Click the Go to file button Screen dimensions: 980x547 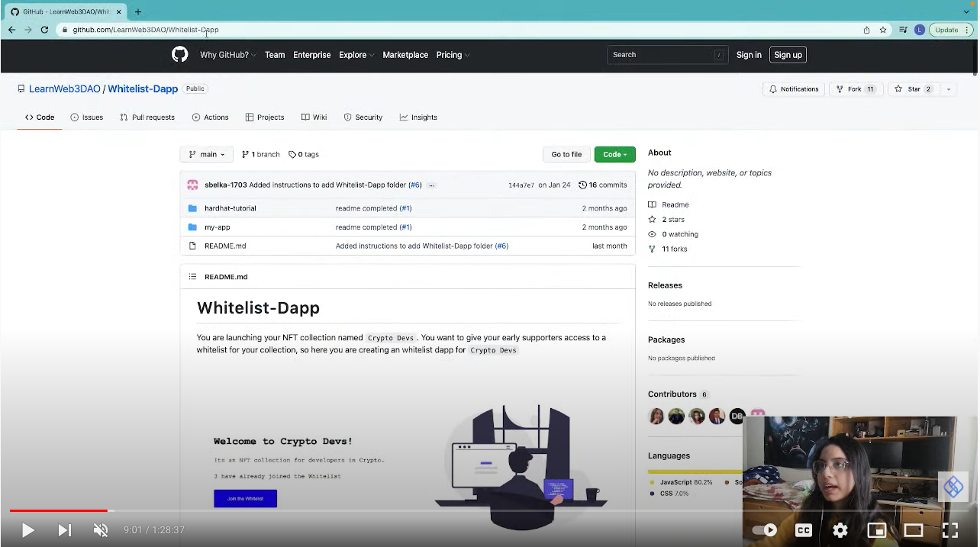click(566, 154)
